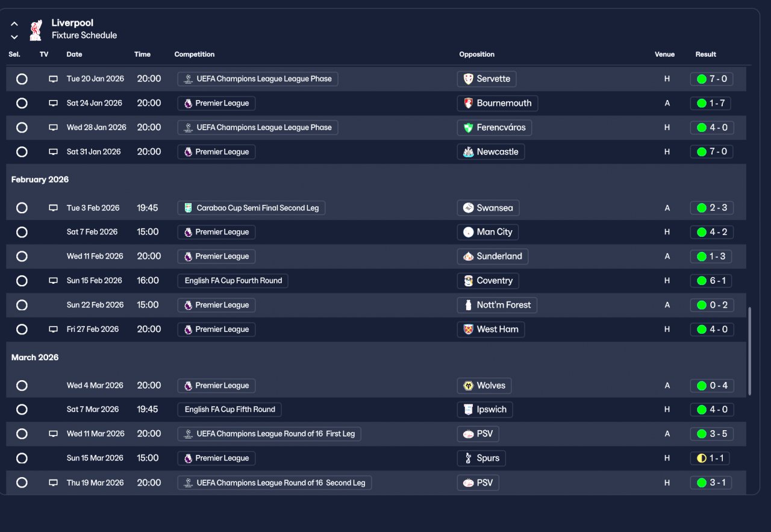The image size is (771, 532).
Task: View the 4 - 2 result against Man City
Action: pos(712,232)
